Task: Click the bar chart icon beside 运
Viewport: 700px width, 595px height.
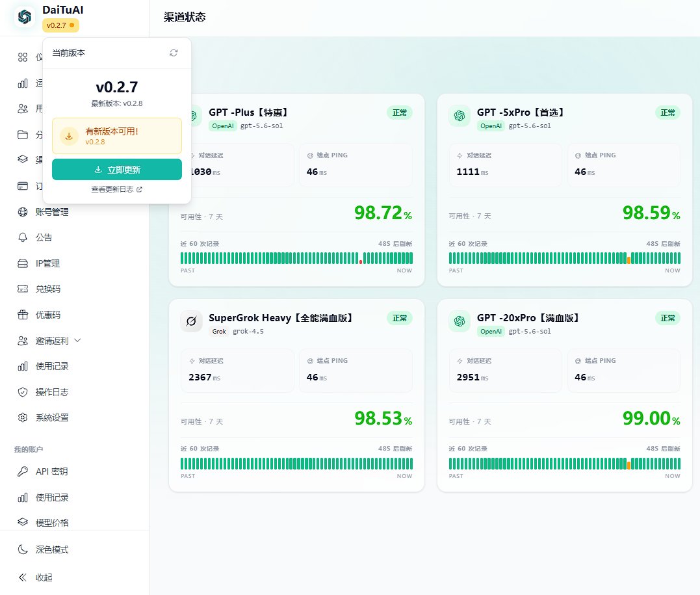Action: point(23,83)
